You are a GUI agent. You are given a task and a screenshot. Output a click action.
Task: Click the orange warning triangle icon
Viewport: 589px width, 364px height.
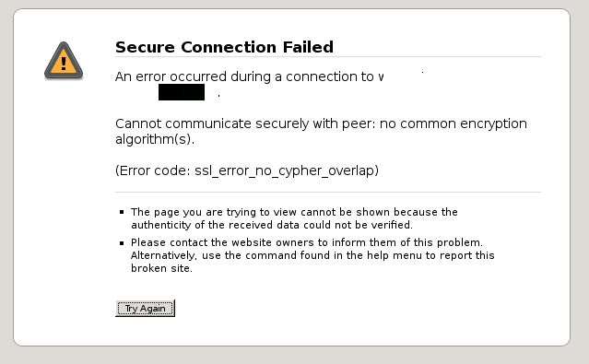[64, 61]
